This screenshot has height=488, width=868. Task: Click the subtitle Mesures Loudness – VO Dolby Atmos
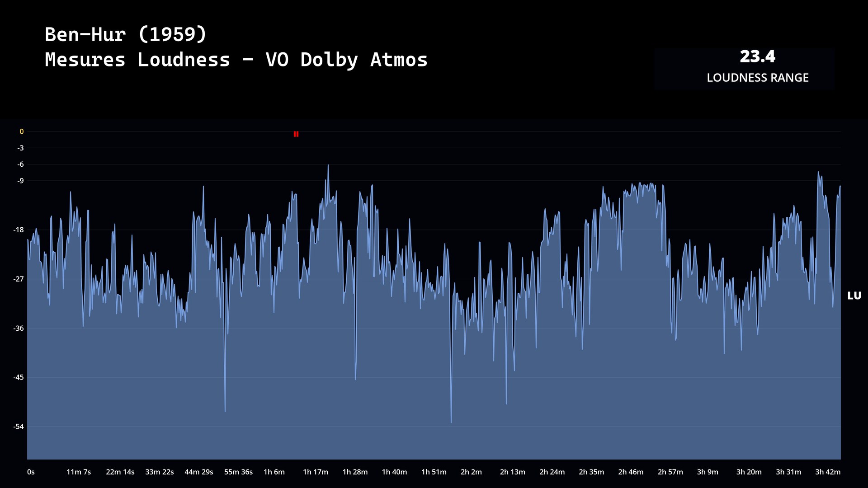click(x=236, y=60)
